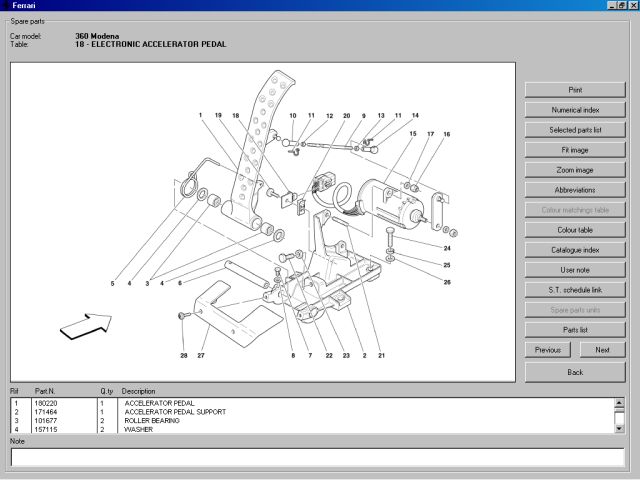This screenshot has height=480, width=640.
Task: Click callout number 2 in diagram
Action: point(364,356)
